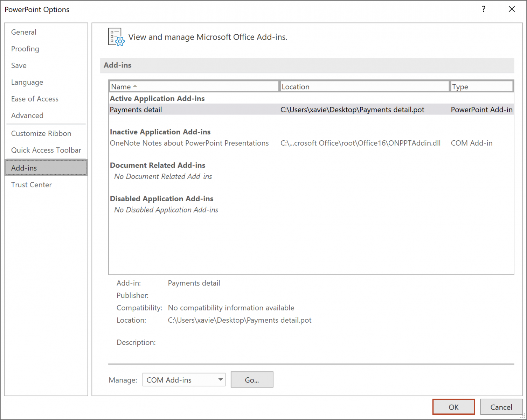Open Ease of Access settings
This screenshot has width=527, height=420.
[35, 99]
